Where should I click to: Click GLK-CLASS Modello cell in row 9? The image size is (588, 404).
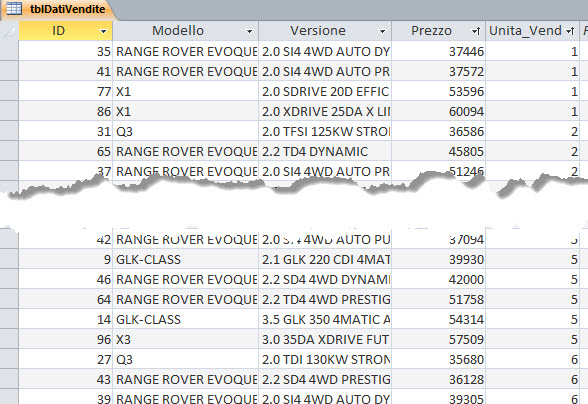tap(186, 259)
